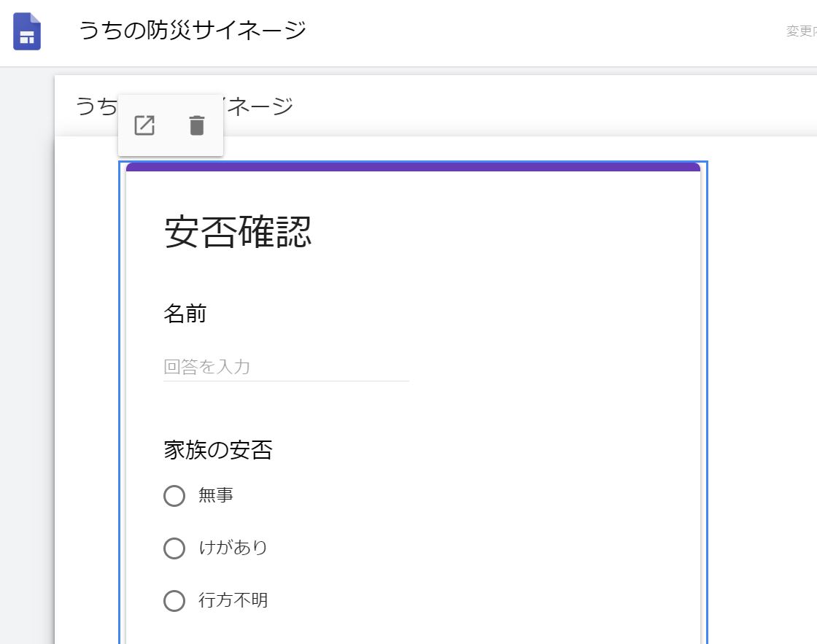Click the 回答を入力 answer field
This screenshot has height=644, width=817.
[x=286, y=367]
